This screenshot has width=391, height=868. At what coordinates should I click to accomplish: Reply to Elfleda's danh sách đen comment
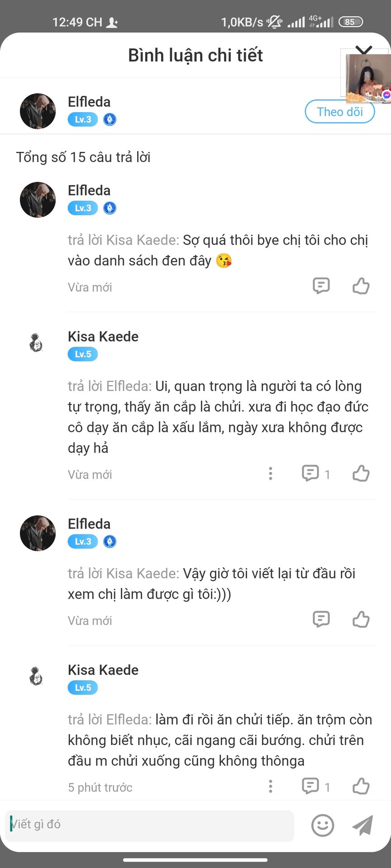pos(321,286)
